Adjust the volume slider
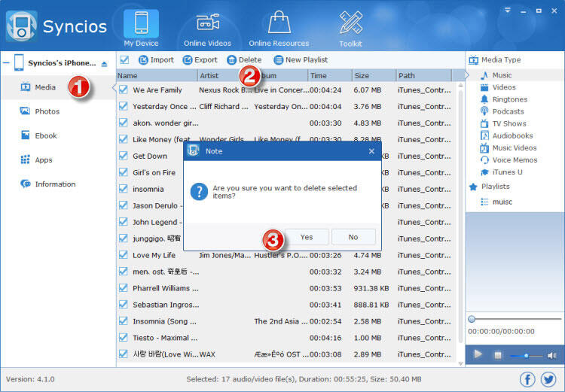The height and width of the screenshot is (392, 565). [x=526, y=356]
